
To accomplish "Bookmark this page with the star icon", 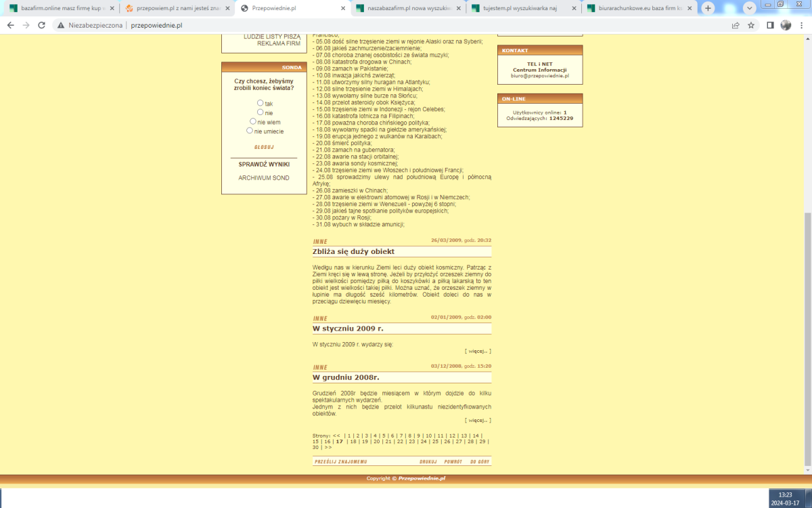I will 751,25.
